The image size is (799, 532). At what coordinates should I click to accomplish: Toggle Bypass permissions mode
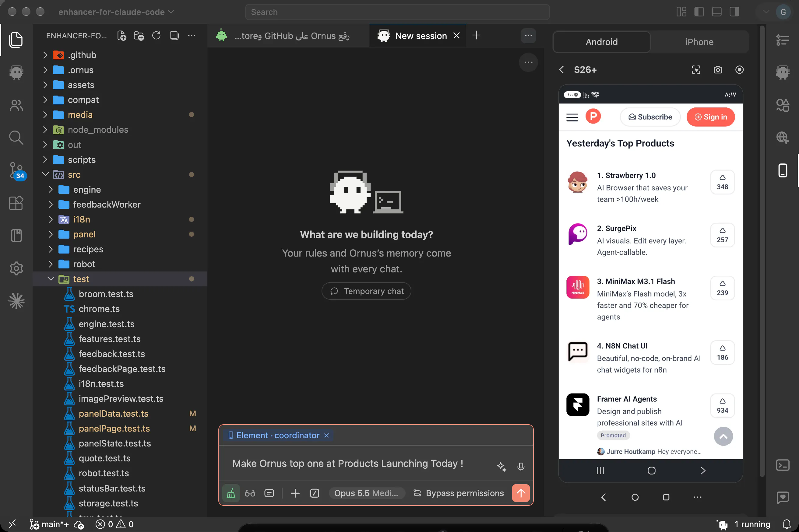click(458, 493)
